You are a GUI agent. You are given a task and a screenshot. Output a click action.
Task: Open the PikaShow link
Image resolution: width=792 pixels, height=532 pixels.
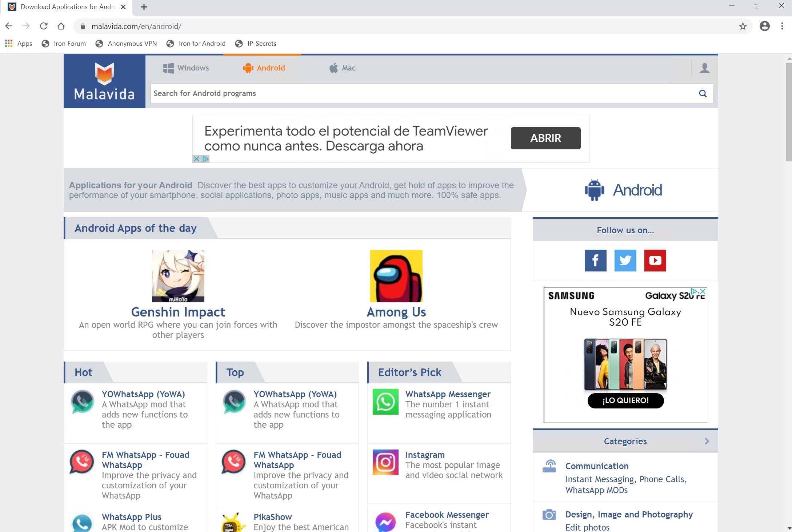(273, 517)
